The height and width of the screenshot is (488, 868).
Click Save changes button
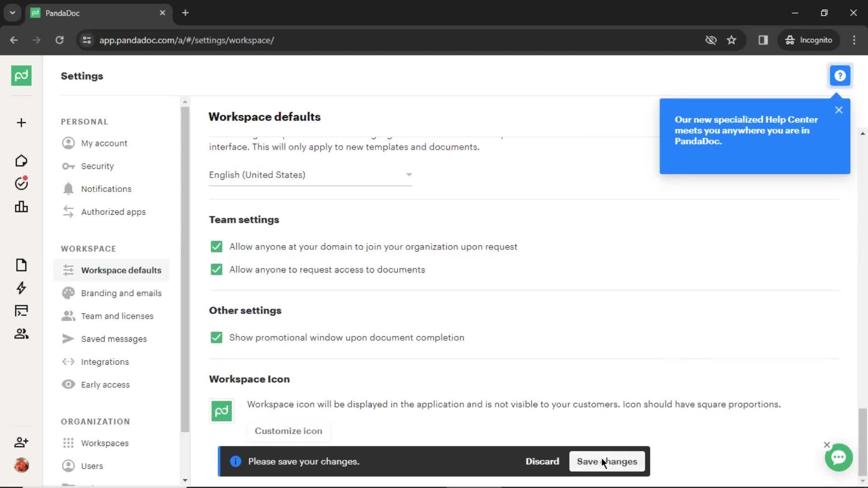[607, 461]
